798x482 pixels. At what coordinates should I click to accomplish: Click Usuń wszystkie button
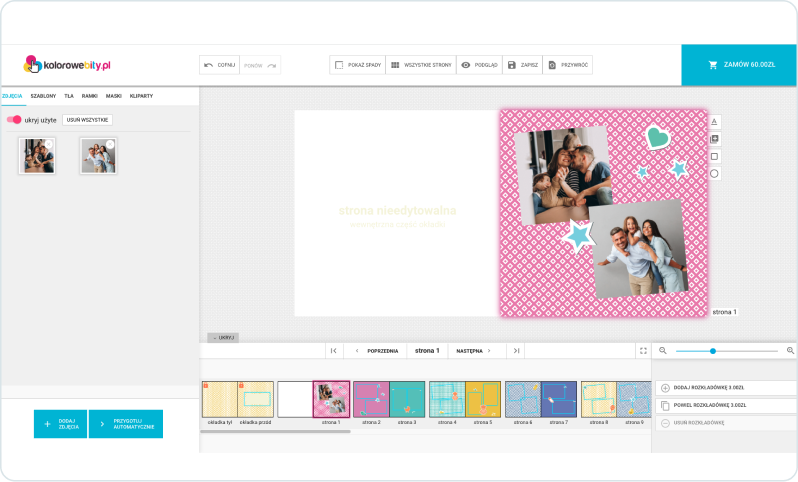point(87,120)
